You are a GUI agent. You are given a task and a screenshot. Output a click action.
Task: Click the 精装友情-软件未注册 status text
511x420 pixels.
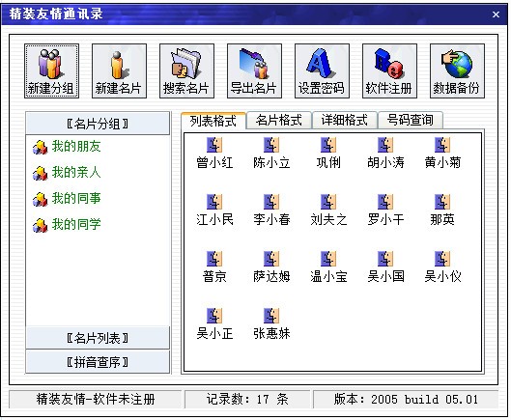[x=96, y=399]
